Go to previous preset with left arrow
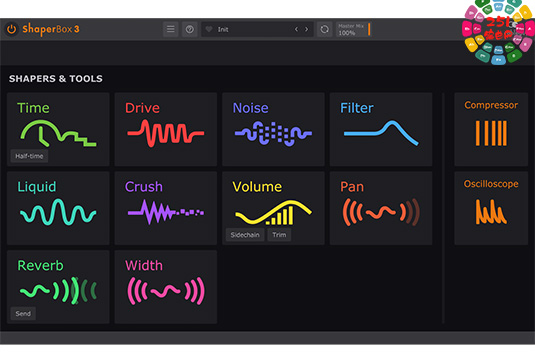Screen dimensions: 535x363 [296, 29]
